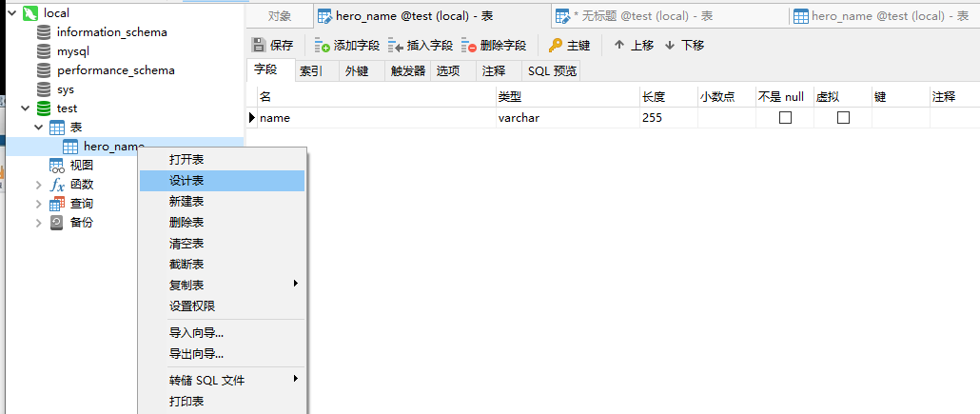This screenshot has width=980, height=414.
Task: Click the 255 length cell
Action: [x=669, y=118]
